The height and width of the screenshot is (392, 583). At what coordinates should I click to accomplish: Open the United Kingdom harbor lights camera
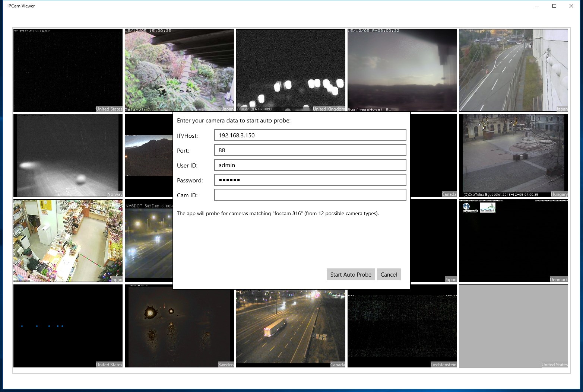291,70
